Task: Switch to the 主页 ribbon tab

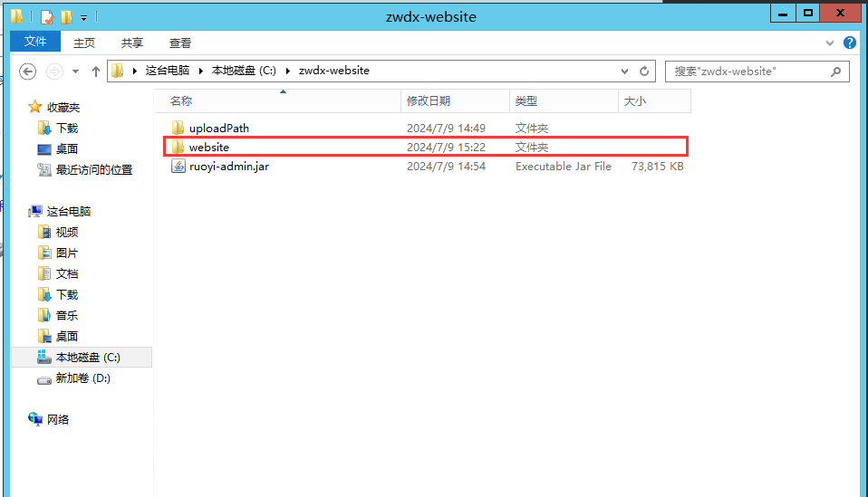Action: pyautogui.click(x=84, y=43)
